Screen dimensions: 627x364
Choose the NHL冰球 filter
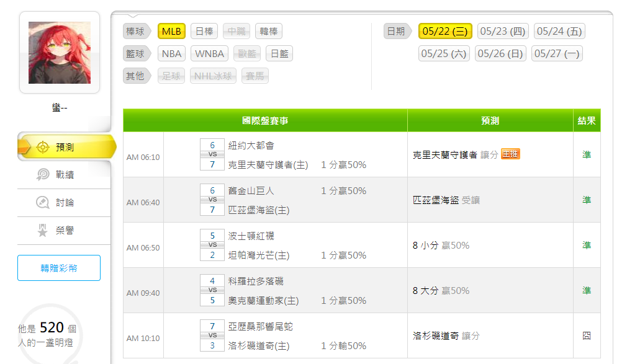[x=213, y=76]
